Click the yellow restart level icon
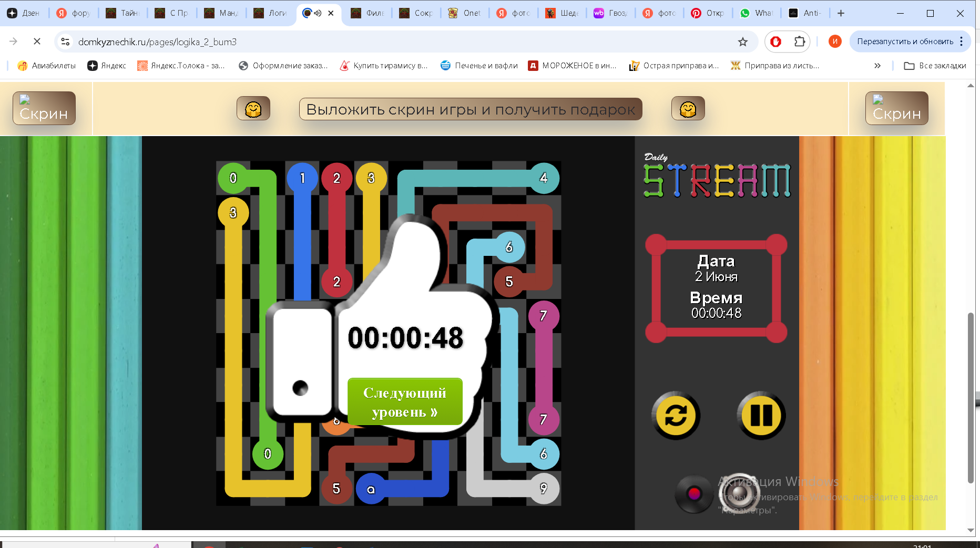 click(x=676, y=416)
